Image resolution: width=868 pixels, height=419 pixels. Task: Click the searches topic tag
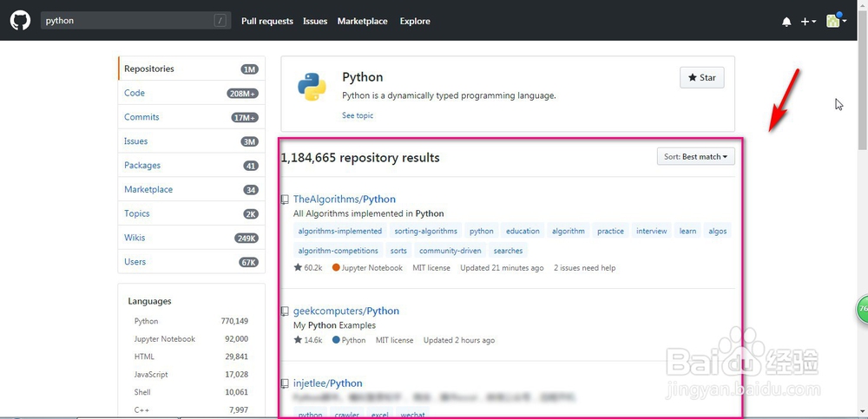coord(508,251)
